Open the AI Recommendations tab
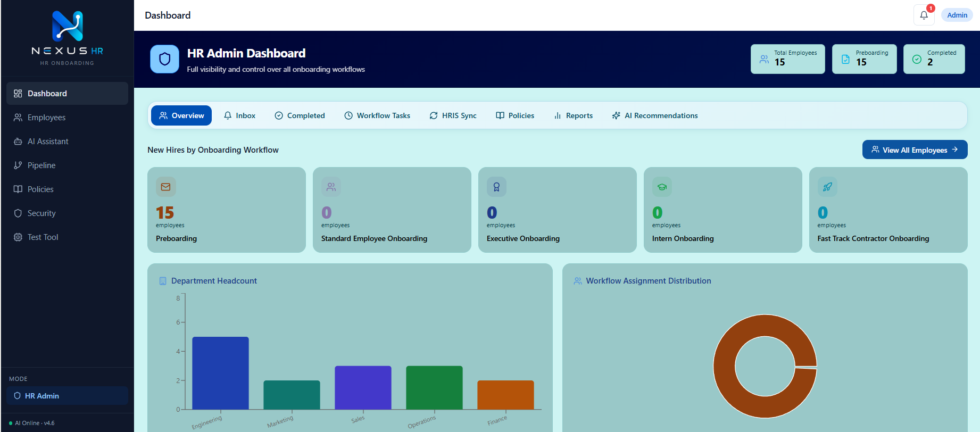The height and width of the screenshot is (432, 980). pyautogui.click(x=655, y=115)
